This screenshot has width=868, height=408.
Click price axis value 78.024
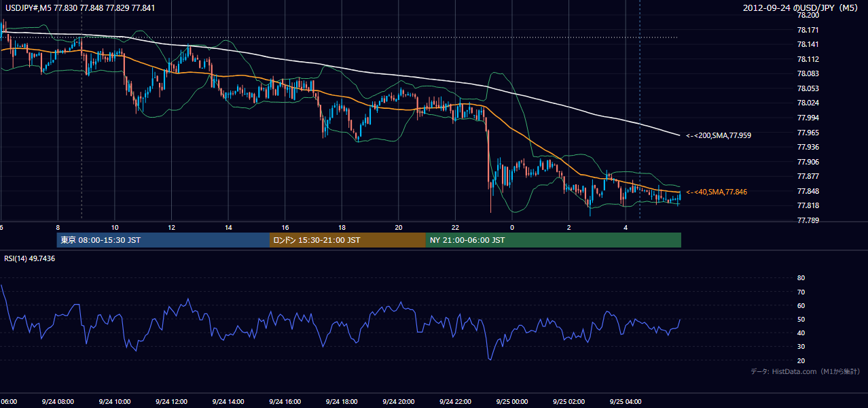[x=807, y=103]
